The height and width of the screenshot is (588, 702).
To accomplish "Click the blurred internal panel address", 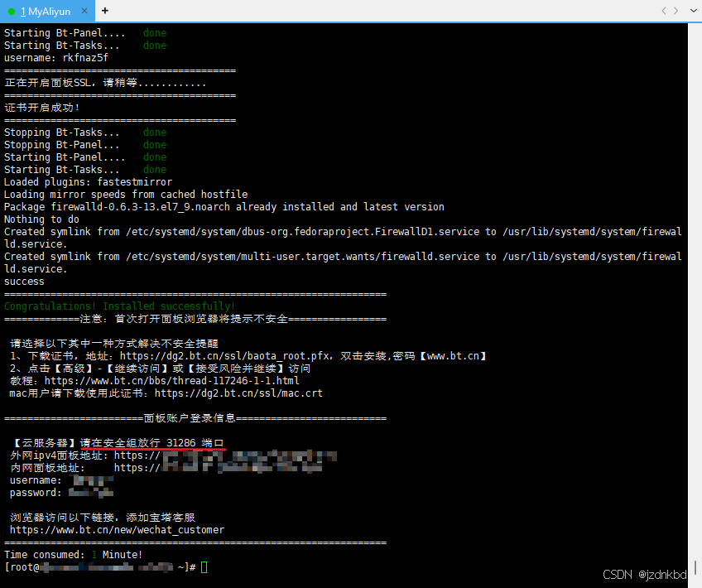I will [242, 468].
